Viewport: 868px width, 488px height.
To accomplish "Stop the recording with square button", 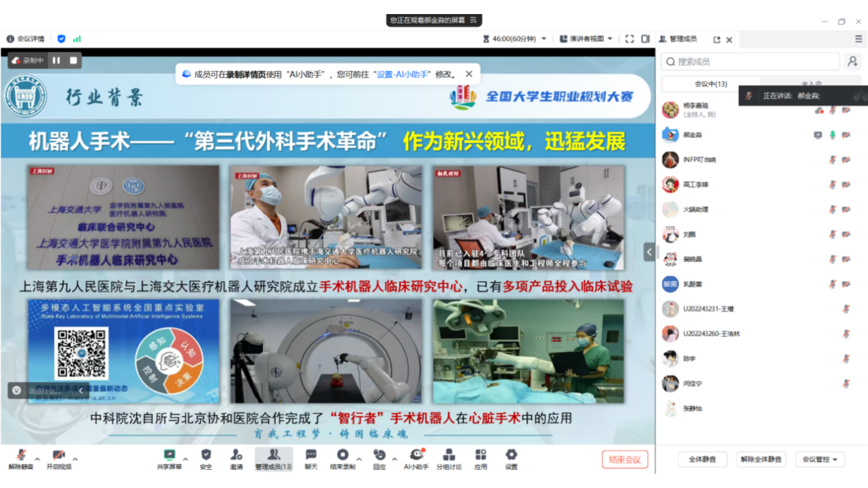I will click(73, 60).
